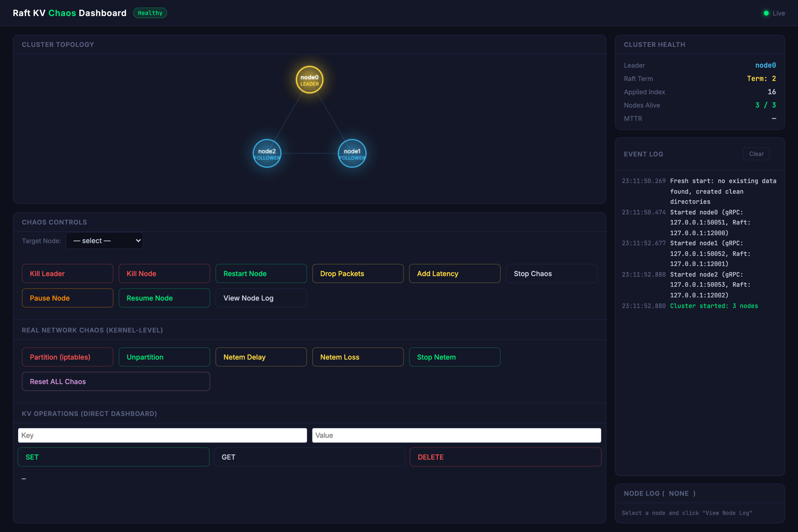Click Stop Chaos button

pos(552,274)
